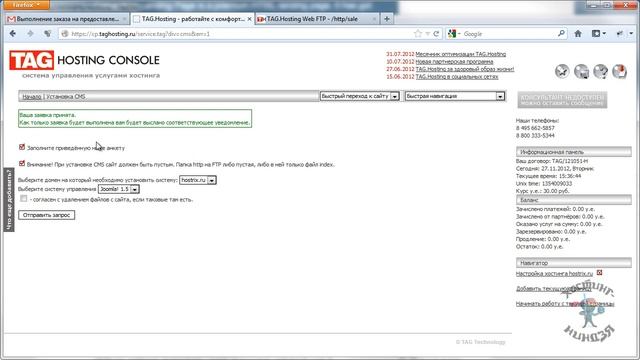The height and width of the screenshot is (360, 640).
Task: Click the phone number 8 800 333-5344
Action: [535, 136]
